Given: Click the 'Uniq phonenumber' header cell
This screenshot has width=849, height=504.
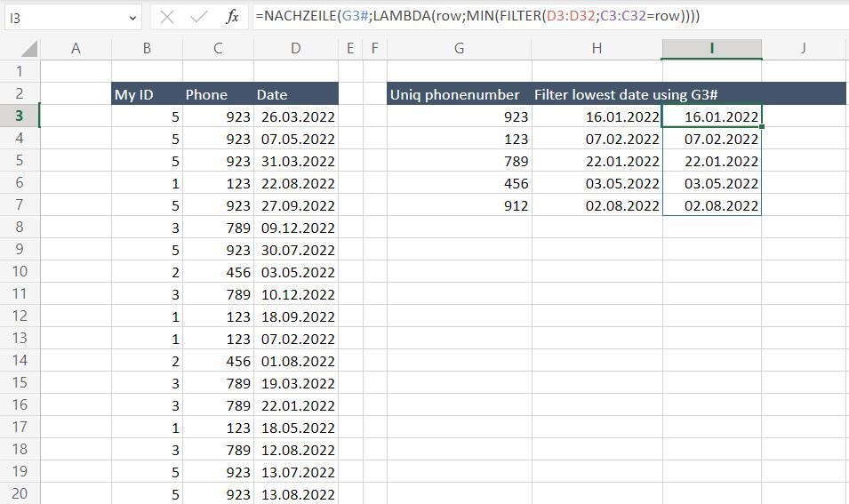Looking at the screenshot, I should (459, 93).
